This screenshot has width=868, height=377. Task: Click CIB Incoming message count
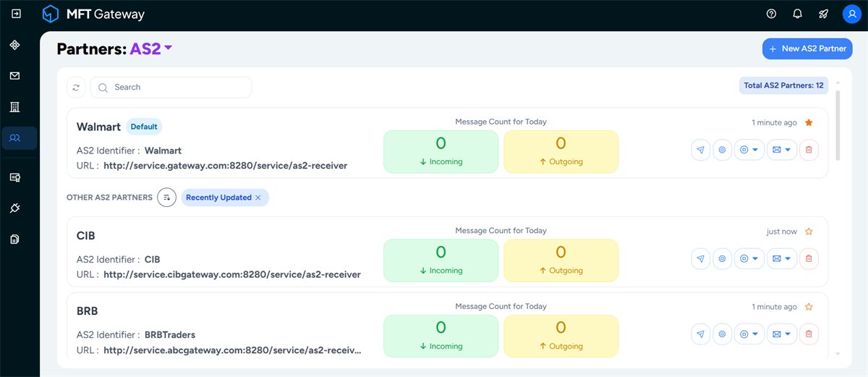[441, 260]
